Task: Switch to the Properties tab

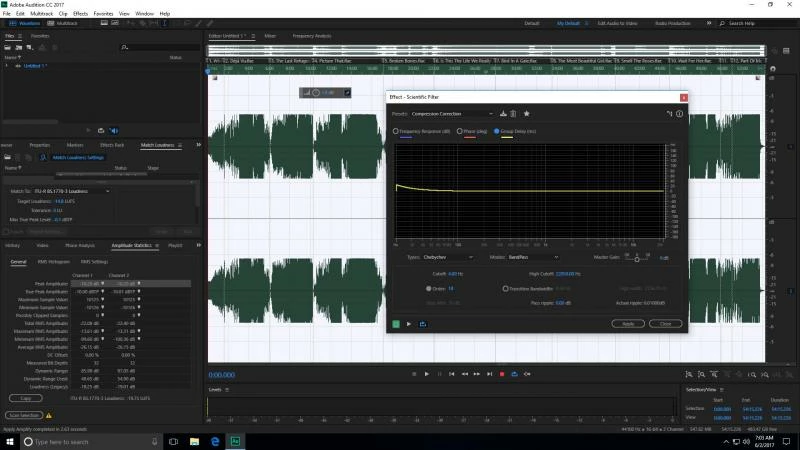Action: [40, 145]
